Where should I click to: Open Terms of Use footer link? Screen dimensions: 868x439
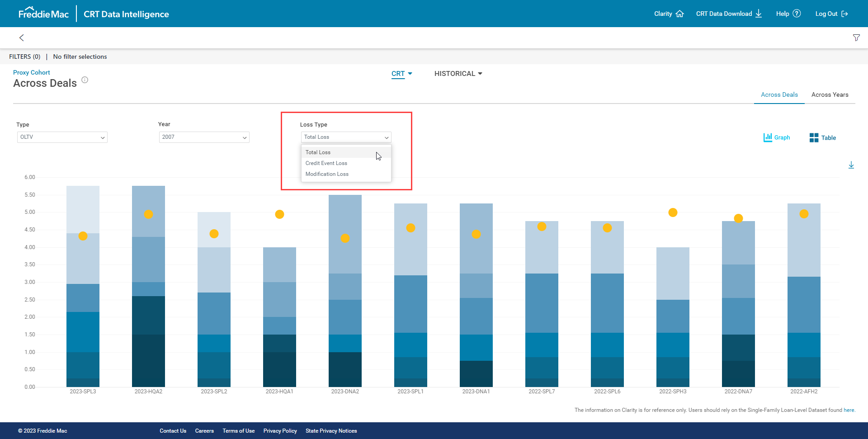tap(239, 431)
